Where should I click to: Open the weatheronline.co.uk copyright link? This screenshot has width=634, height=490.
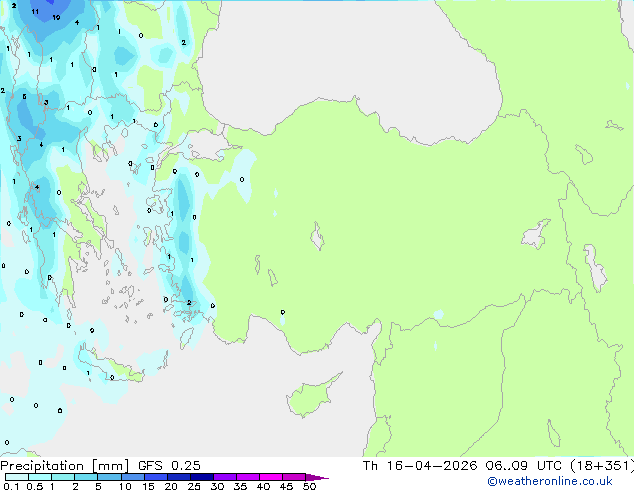coord(550,481)
